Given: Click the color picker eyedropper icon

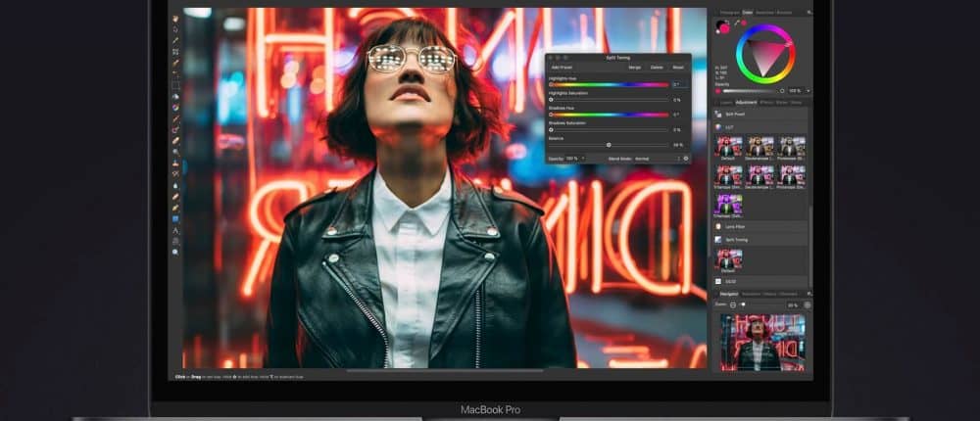Looking at the screenshot, I should tap(738, 22).
